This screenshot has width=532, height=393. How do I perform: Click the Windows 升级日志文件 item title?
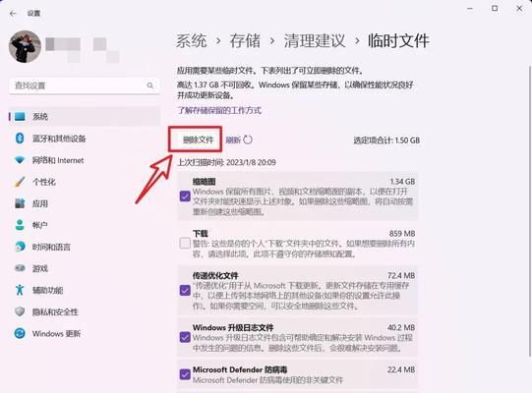tap(233, 327)
